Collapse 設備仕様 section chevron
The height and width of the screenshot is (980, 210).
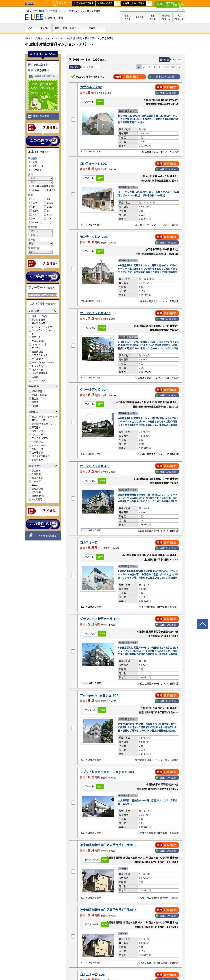tap(56, 412)
